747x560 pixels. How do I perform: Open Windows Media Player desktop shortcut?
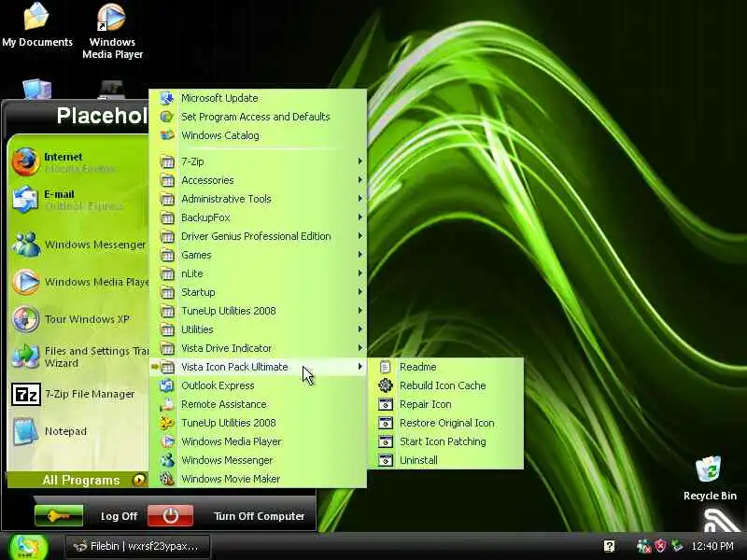pos(112,31)
